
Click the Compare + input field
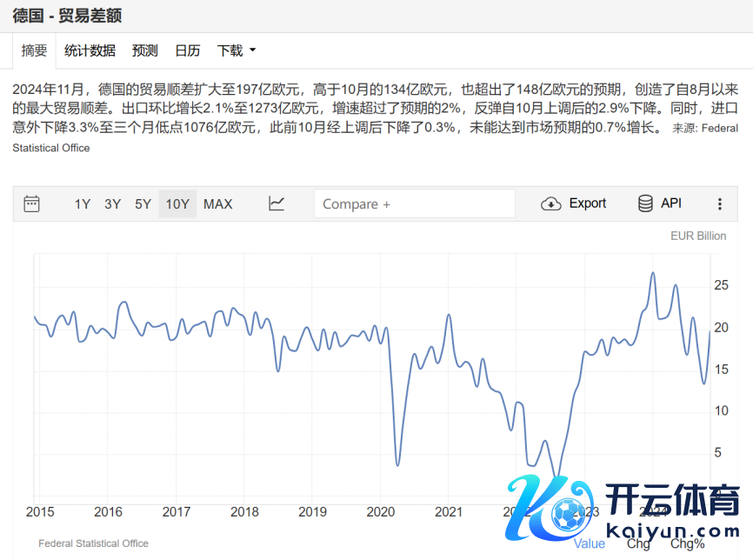tap(414, 204)
